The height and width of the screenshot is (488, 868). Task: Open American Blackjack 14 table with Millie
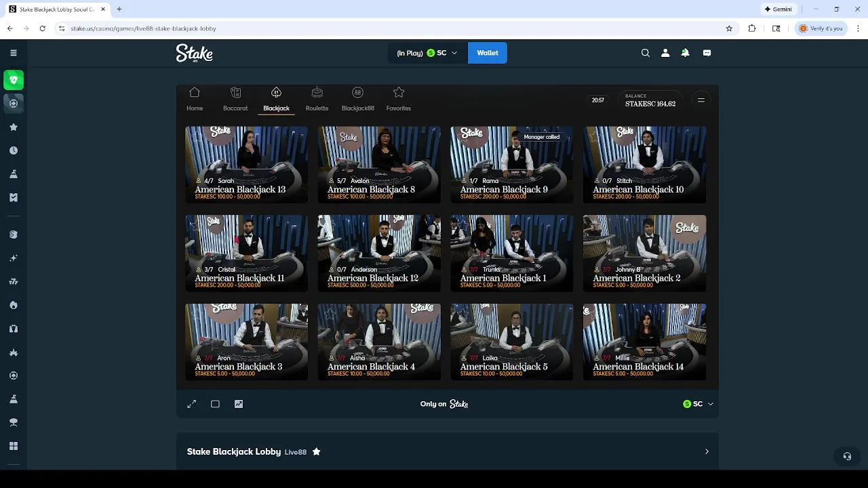pos(645,342)
